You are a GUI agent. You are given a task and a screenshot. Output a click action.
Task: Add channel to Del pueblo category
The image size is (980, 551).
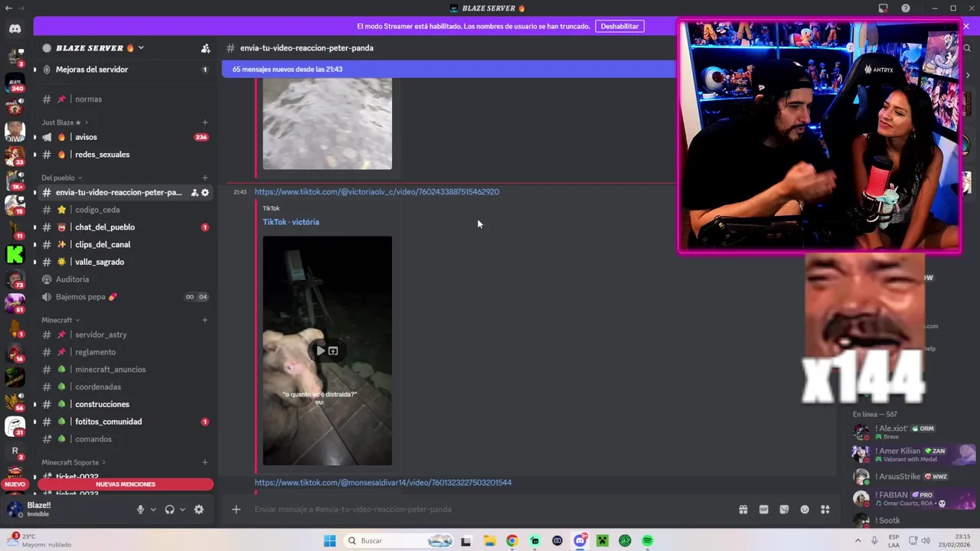204,178
